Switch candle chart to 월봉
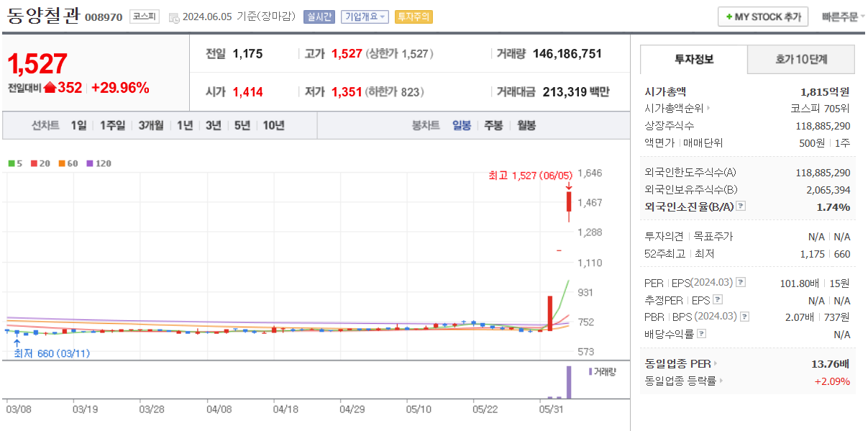The width and height of the screenshot is (868, 431). [x=526, y=125]
